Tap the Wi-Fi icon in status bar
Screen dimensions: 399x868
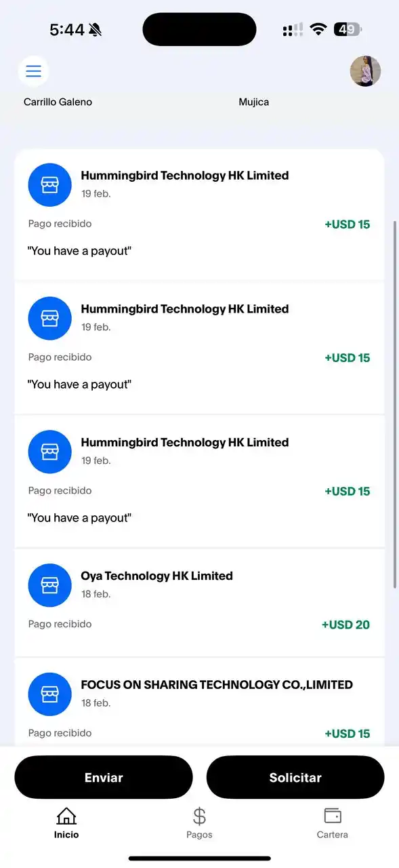(x=318, y=30)
